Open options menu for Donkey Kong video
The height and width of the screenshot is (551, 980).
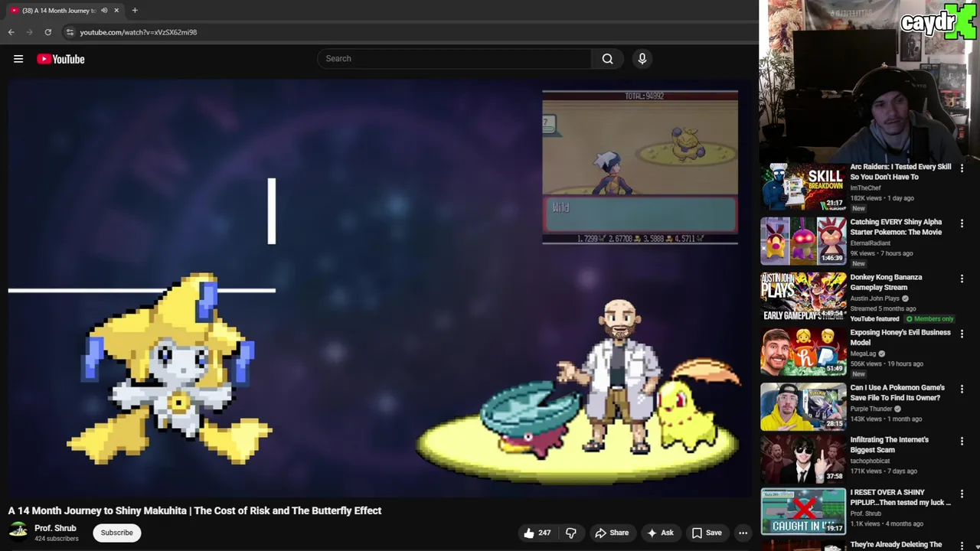[962, 279]
